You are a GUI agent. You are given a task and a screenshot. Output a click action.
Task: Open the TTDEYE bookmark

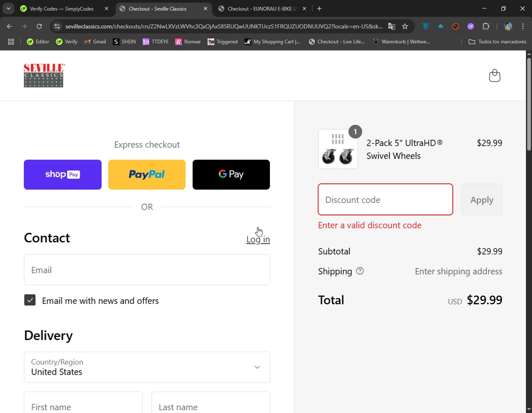155,42
